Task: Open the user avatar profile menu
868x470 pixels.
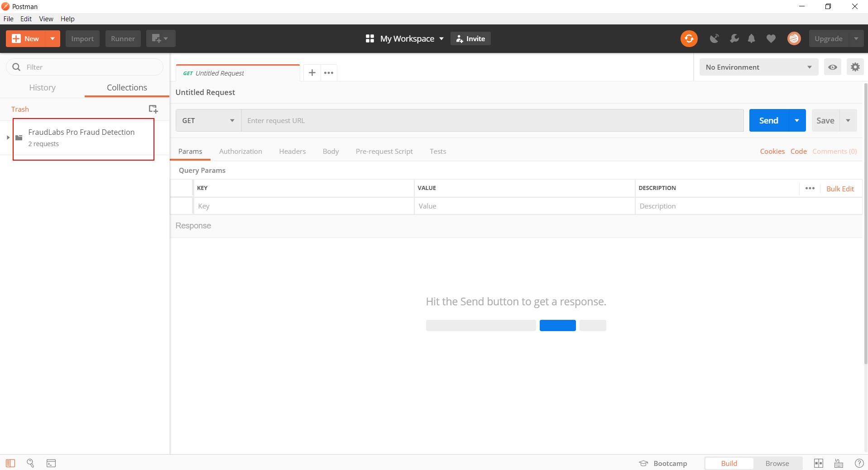Action: tap(794, 38)
